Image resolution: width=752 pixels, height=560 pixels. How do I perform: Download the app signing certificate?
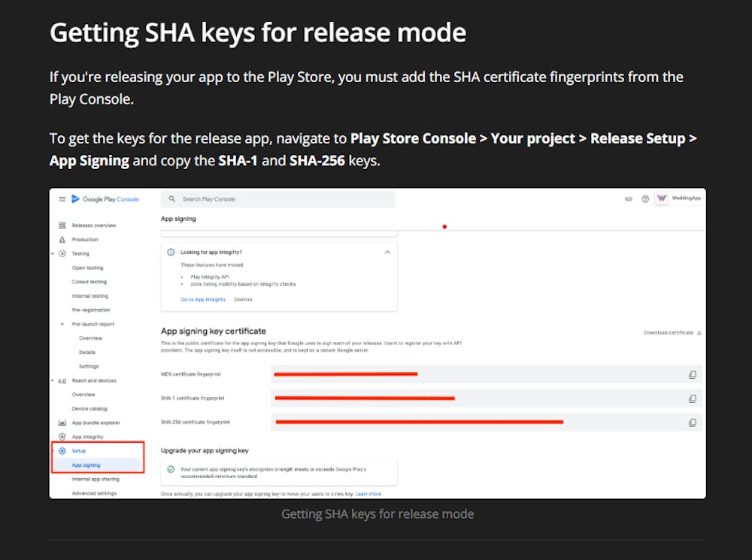(x=669, y=331)
